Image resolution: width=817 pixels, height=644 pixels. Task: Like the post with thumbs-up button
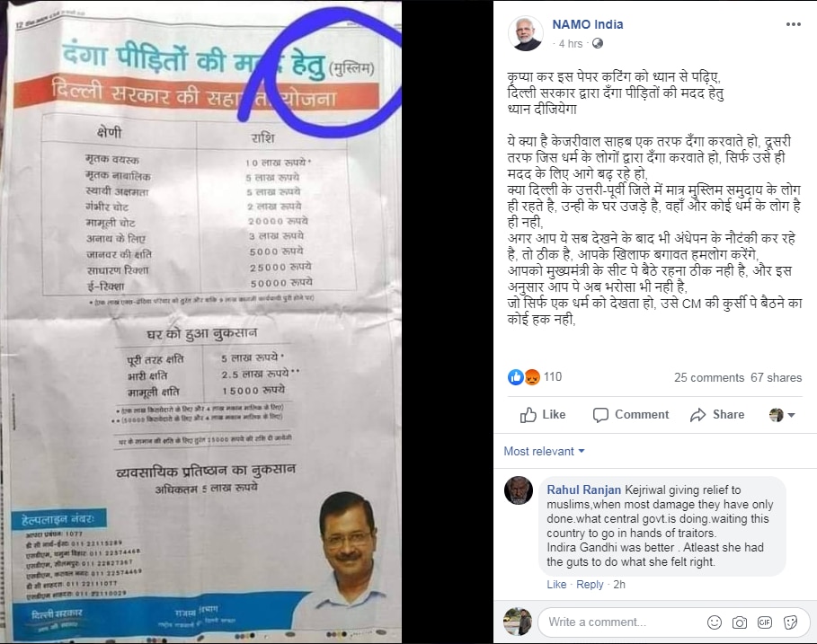pyautogui.click(x=542, y=415)
